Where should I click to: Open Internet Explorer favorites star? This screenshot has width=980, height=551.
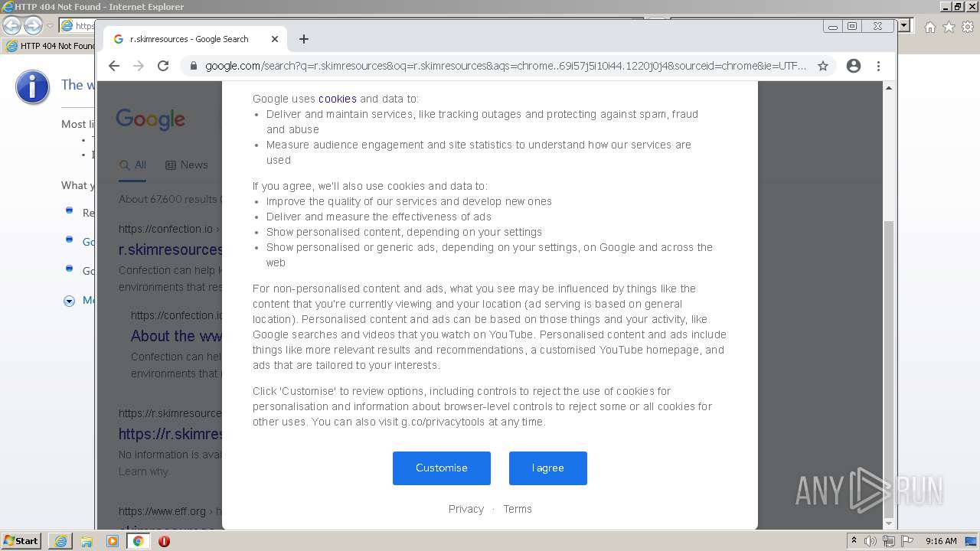click(x=949, y=27)
